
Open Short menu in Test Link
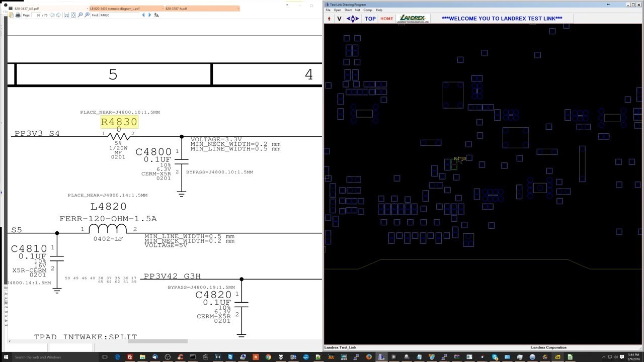pos(348,10)
